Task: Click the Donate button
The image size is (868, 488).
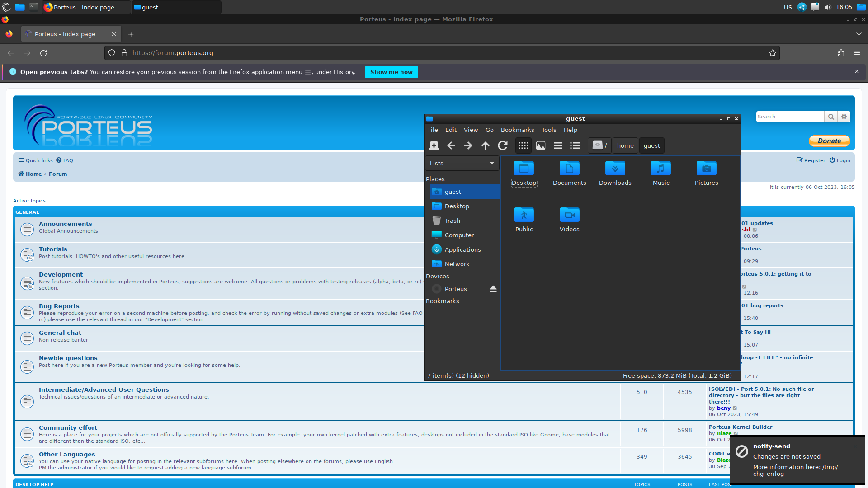Action: pos(829,141)
